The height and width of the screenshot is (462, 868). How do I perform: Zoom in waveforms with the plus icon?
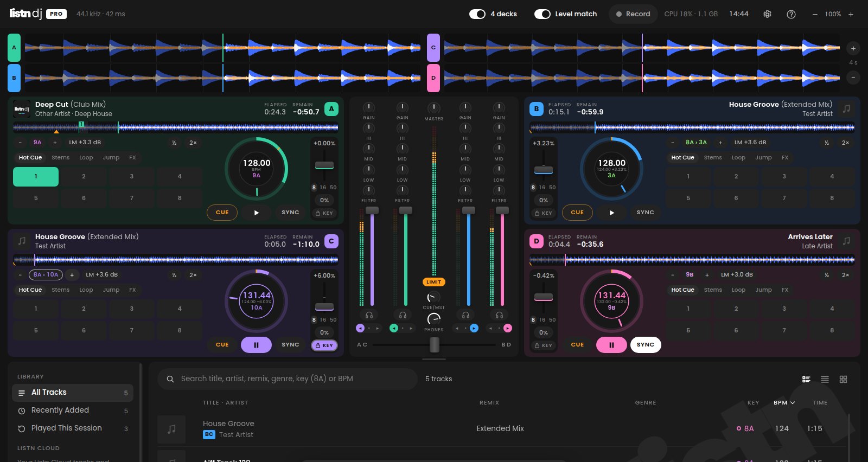[x=853, y=48]
